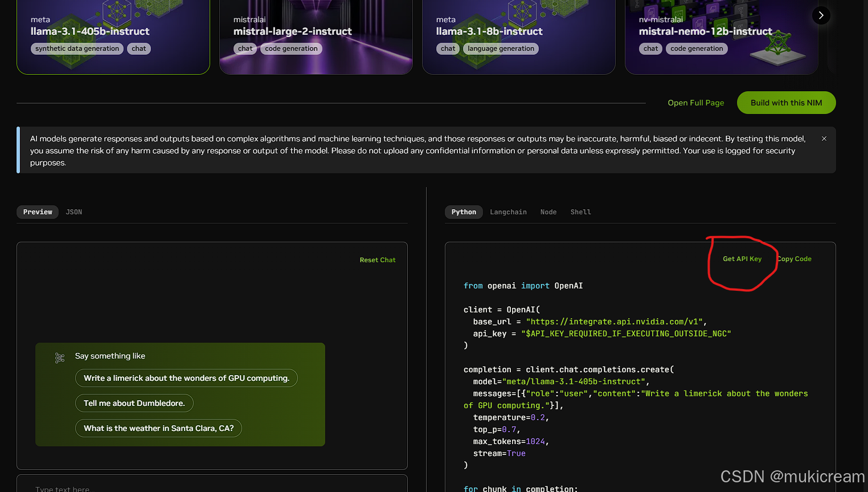Click the max_tokens=1024 line
The height and width of the screenshot is (492, 868).
click(511, 441)
